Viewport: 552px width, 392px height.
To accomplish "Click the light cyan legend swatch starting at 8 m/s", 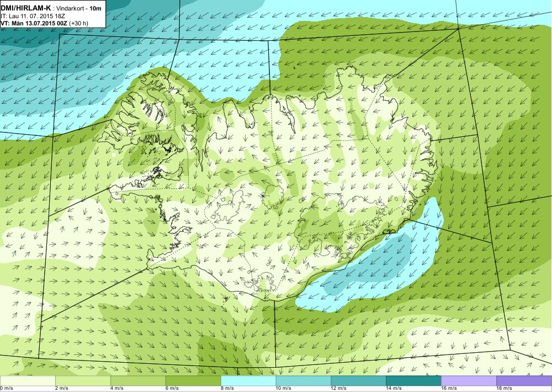I will click(x=248, y=381).
